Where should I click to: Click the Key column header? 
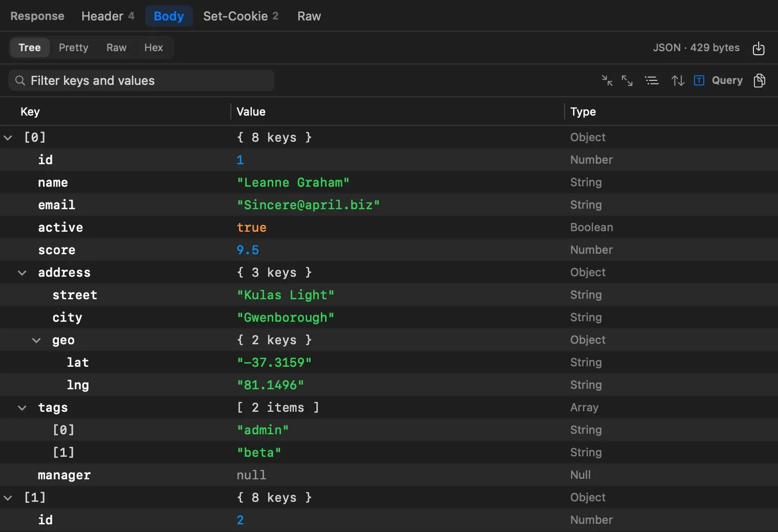click(30, 112)
